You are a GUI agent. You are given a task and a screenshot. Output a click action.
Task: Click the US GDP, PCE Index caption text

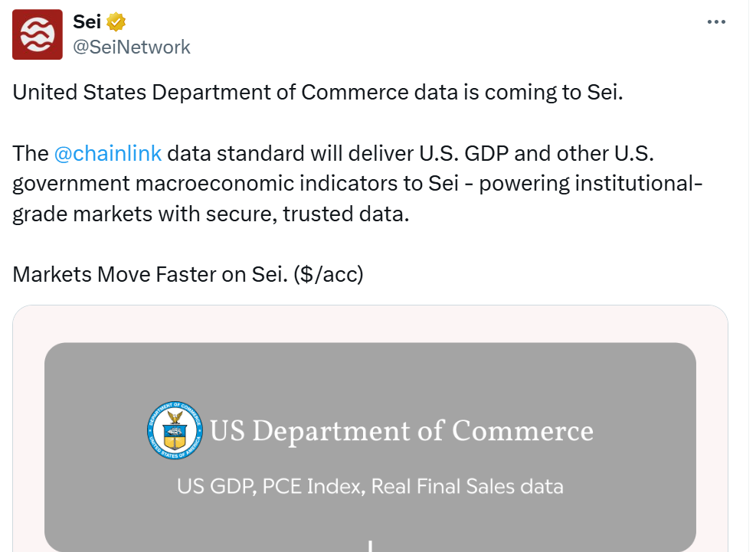pyautogui.click(x=370, y=486)
